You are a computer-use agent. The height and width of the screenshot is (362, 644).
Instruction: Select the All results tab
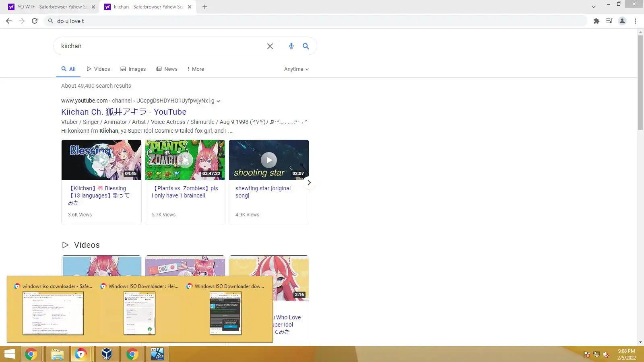pos(68,69)
